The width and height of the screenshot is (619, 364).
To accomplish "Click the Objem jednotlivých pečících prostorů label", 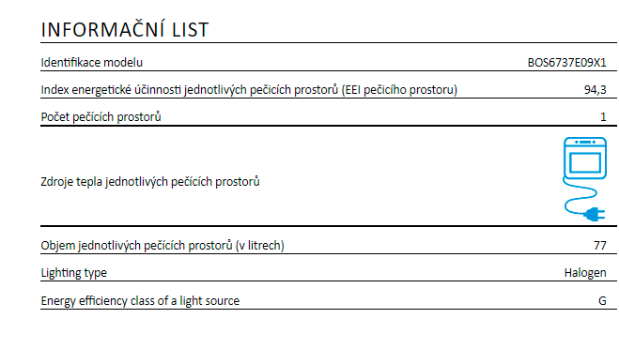I will tap(162, 245).
